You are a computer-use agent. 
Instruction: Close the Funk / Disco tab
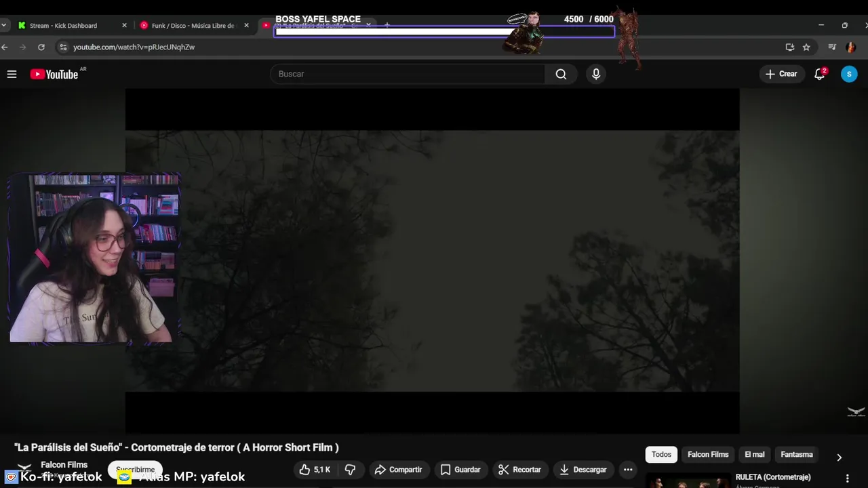[x=246, y=25]
